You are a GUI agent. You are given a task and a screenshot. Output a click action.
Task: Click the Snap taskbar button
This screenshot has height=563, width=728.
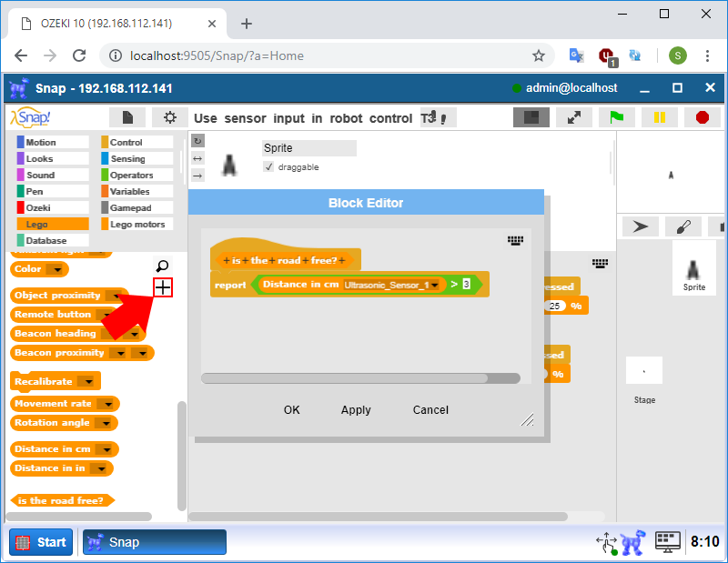tap(155, 542)
